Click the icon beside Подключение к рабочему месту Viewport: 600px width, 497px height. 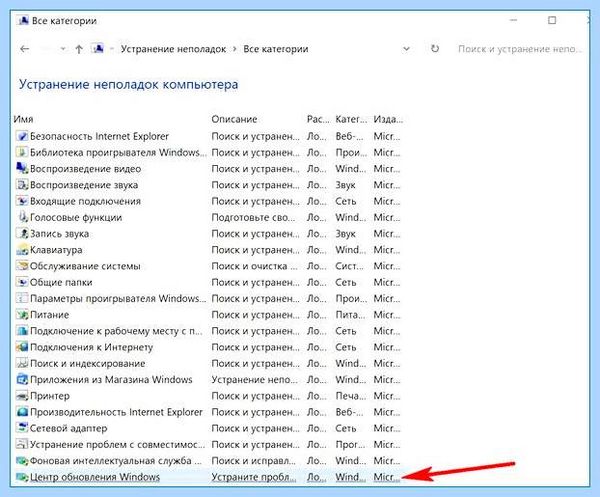(22, 331)
